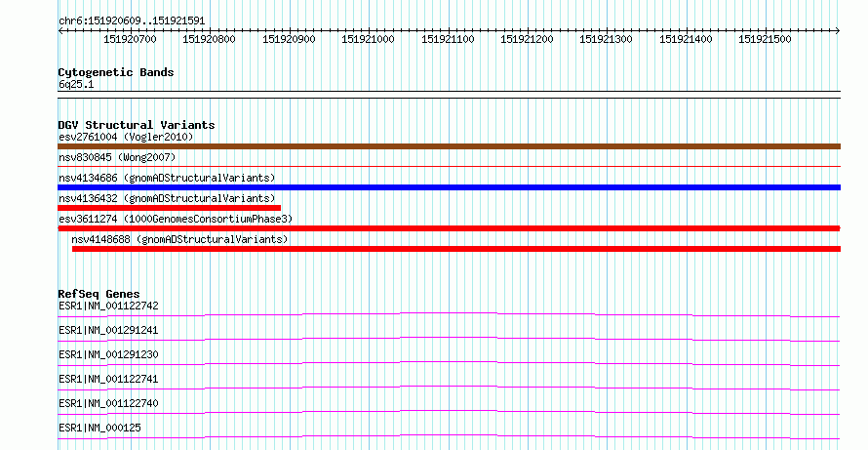Viewport: 868px width, 450px height.
Task: Select the Cytogenetic Bands track title
Action: pos(116,72)
